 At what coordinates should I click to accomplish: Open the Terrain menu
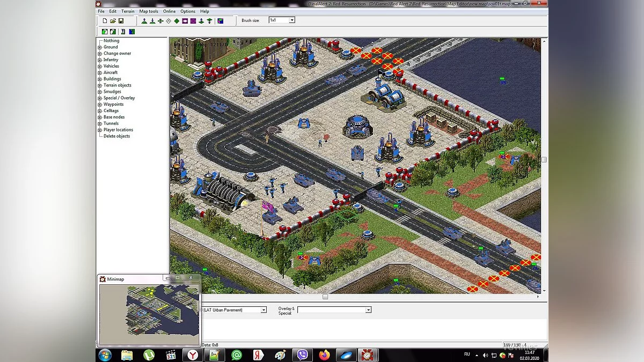[x=128, y=11]
